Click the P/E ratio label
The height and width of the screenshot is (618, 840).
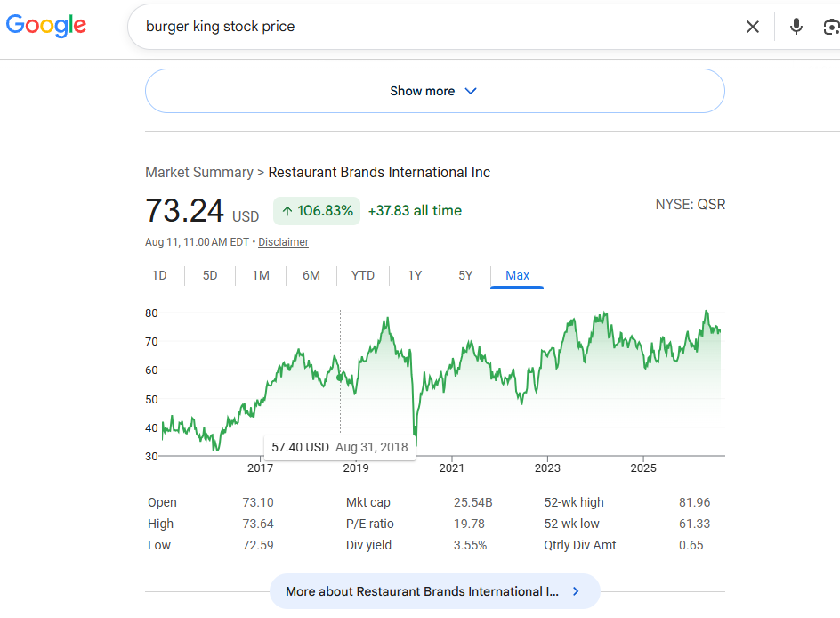pyautogui.click(x=369, y=524)
